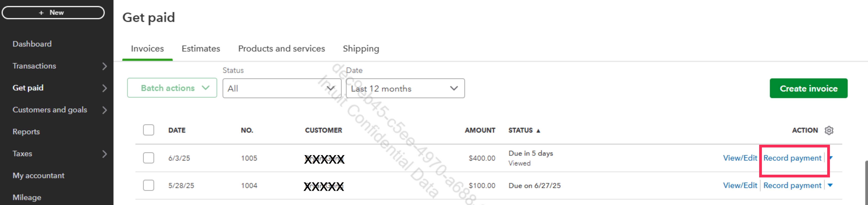Check the box for invoice 1004

tap(148, 185)
